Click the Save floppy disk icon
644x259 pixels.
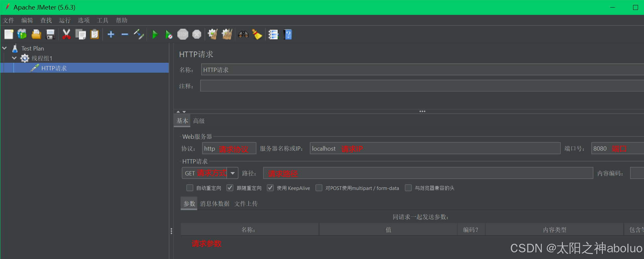coord(50,34)
